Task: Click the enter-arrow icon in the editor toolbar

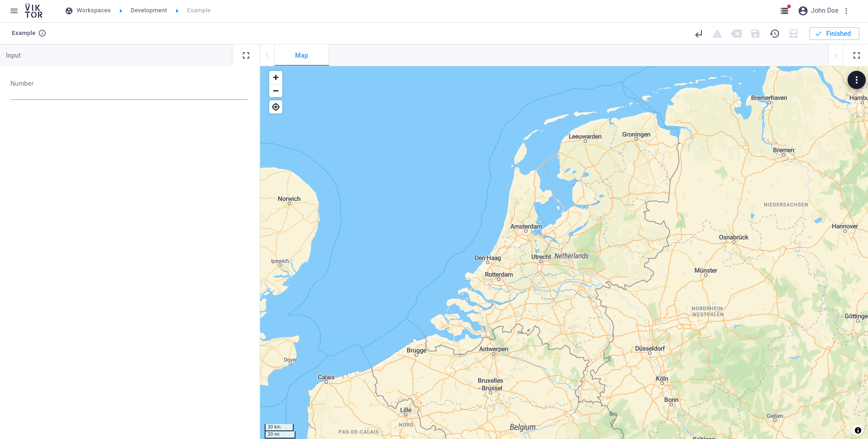Action: (x=698, y=34)
